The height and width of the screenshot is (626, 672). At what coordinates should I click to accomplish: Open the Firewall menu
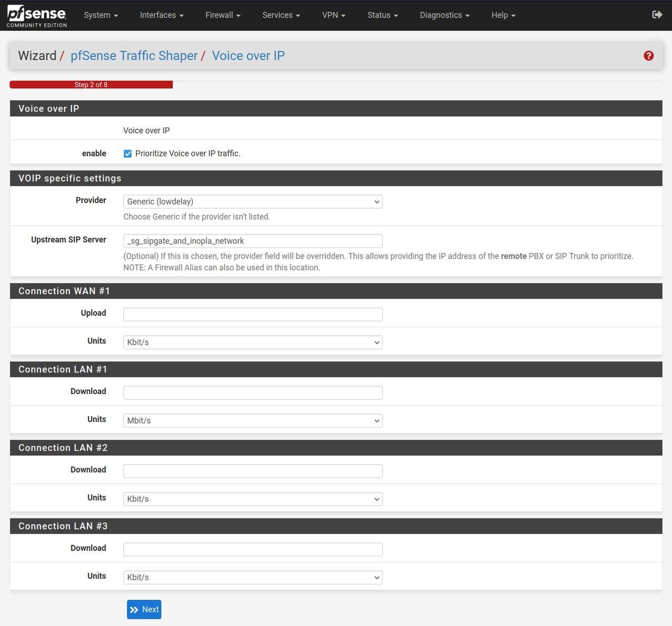[x=223, y=15]
